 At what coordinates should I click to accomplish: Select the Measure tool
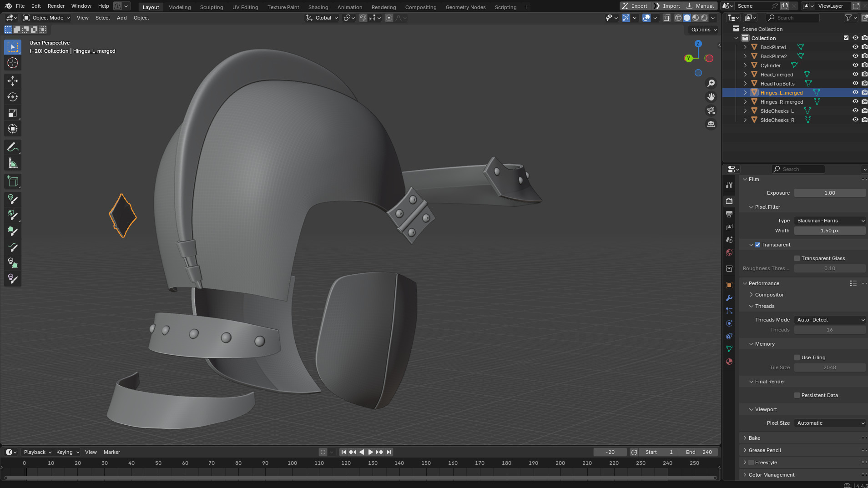click(x=13, y=163)
